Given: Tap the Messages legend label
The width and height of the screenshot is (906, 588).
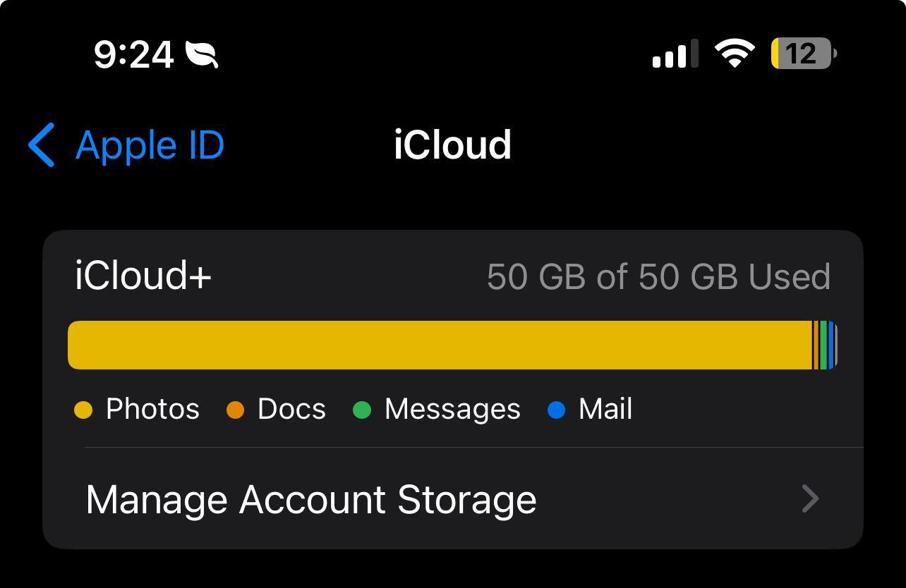Looking at the screenshot, I should [452, 410].
